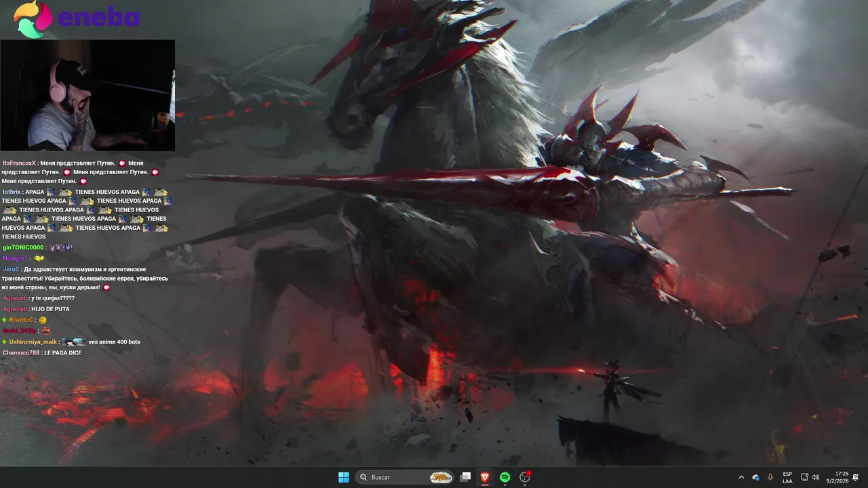The width and height of the screenshot is (868, 488).
Task: Click the 'y te quejas?????' chat message
Action: point(53,298)
